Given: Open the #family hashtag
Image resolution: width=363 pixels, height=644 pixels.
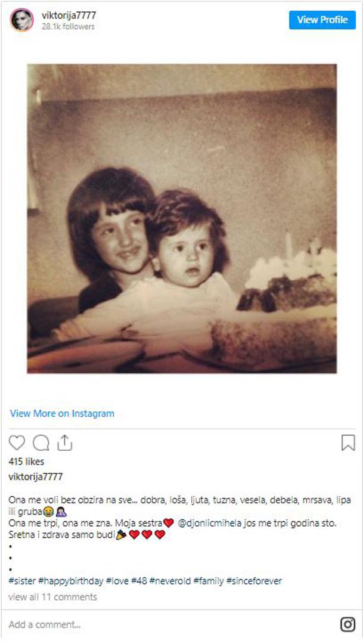Looking at the screenshot, I should pos(209,581).
